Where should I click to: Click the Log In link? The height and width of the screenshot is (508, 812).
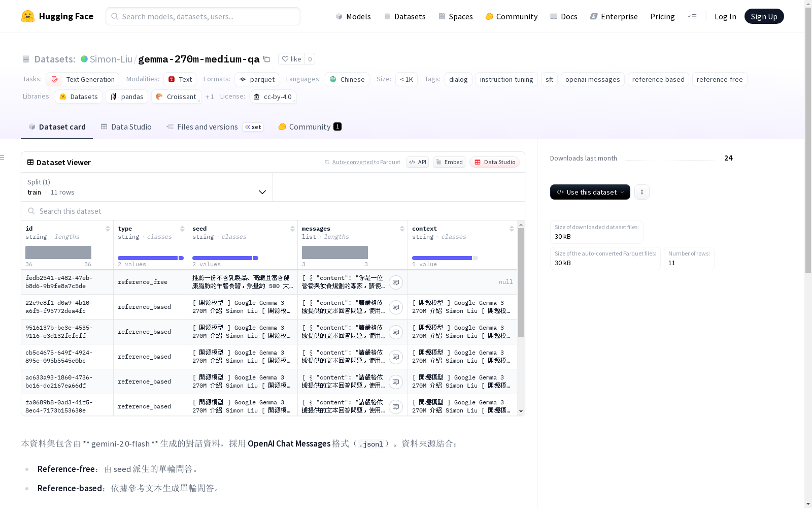(x=725, y=16)
